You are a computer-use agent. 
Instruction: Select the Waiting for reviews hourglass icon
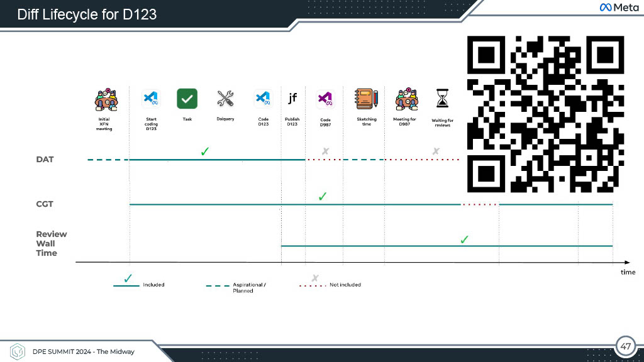click(442, 99)
